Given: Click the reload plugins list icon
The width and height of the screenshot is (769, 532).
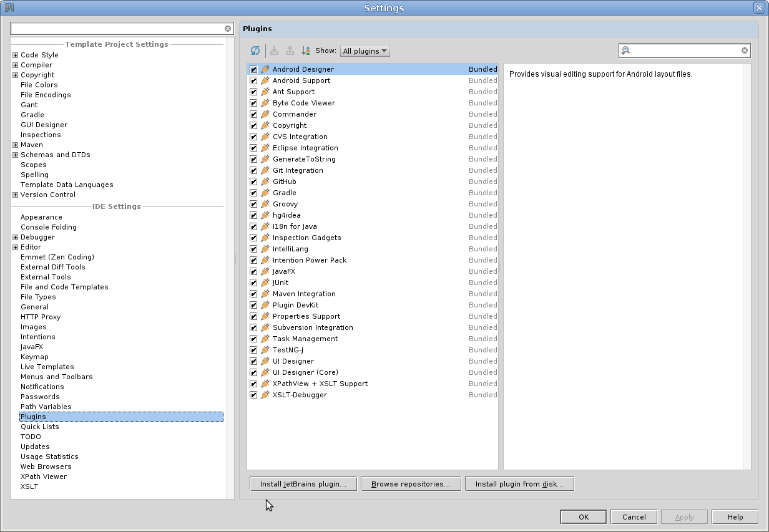Looking at the screenshot, I should pyautogui.click(x=255, y=51).
